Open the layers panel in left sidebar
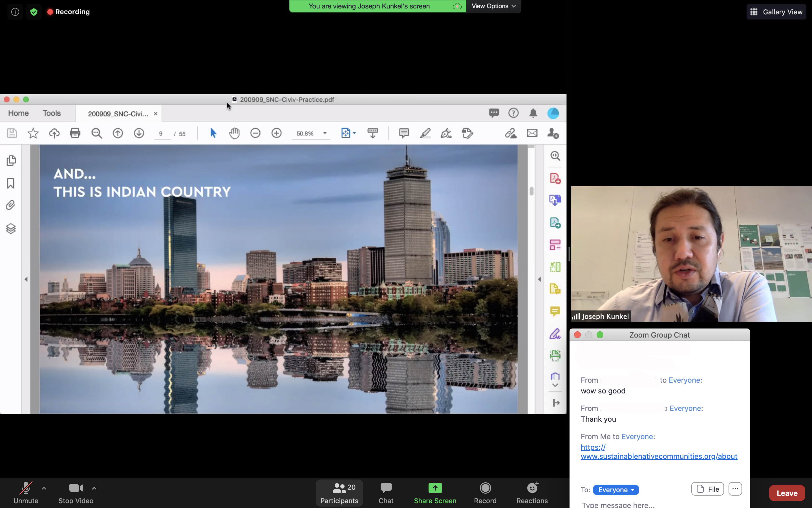The image size is (812, 508). [x=11, y=229]
